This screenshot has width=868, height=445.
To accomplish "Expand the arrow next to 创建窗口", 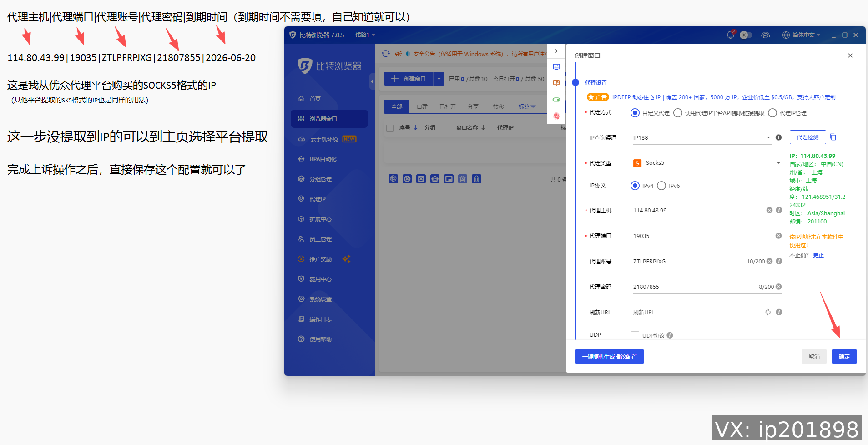I will [439, 79].
